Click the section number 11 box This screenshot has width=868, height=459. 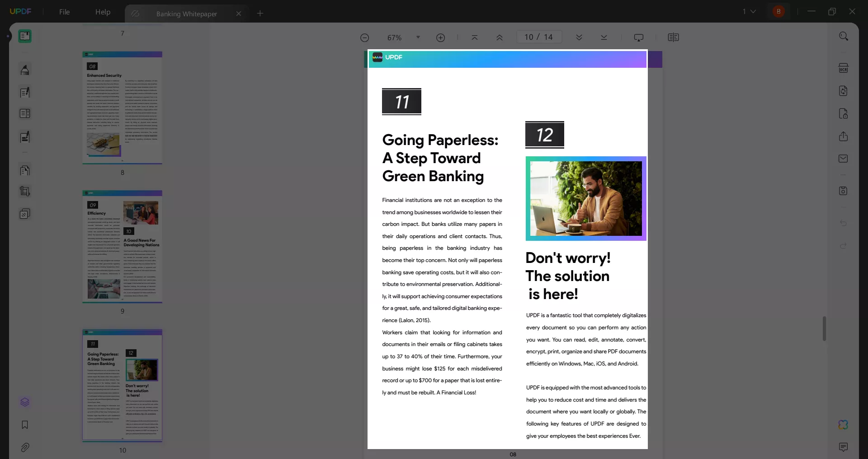click(x=401, y=102)
